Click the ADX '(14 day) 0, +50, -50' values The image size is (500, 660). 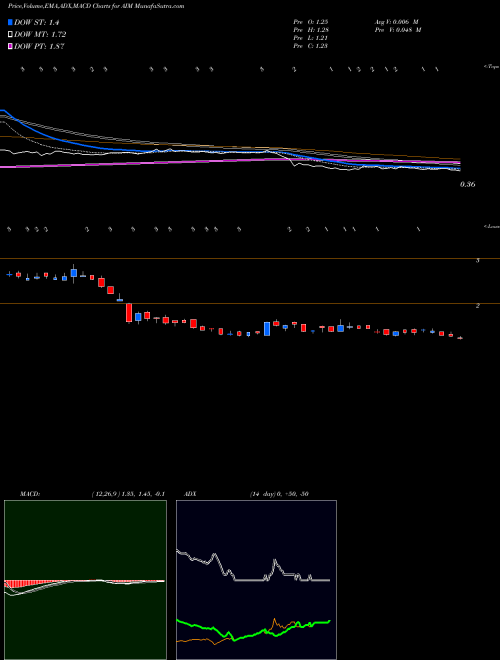click(279, 494)
